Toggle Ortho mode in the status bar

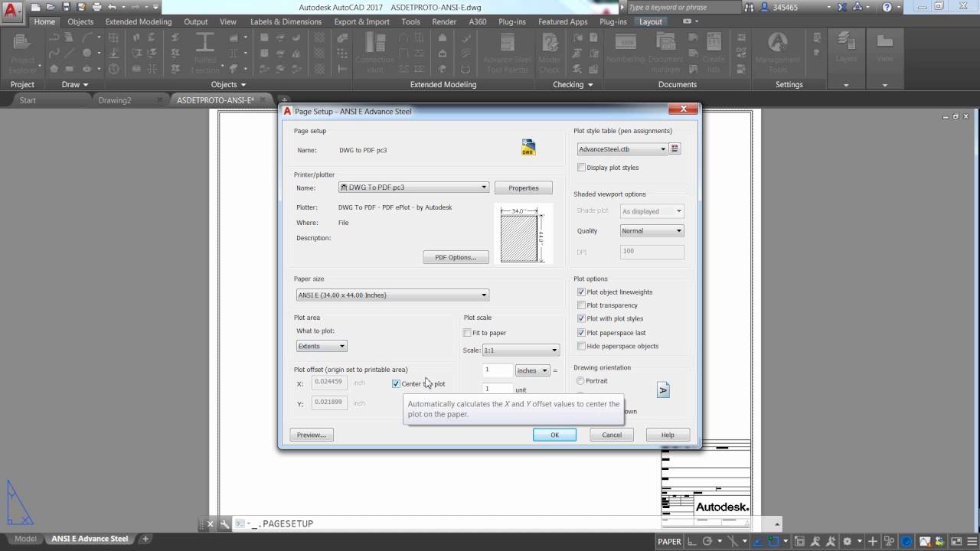coord(692,541)
